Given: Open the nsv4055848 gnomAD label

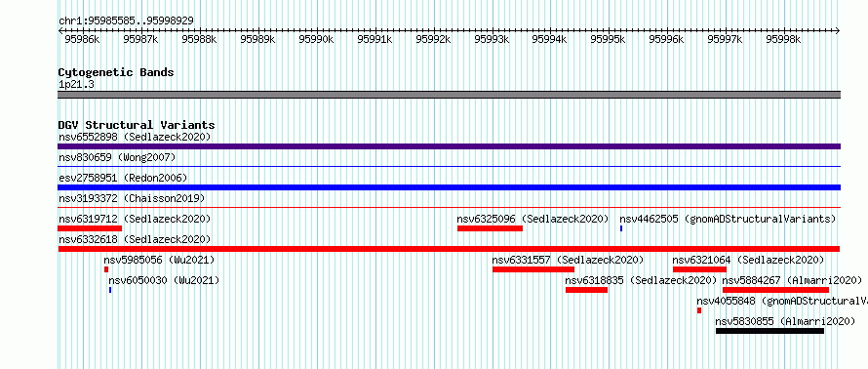Looking at the screenshot, I should [x=782, y=301].
